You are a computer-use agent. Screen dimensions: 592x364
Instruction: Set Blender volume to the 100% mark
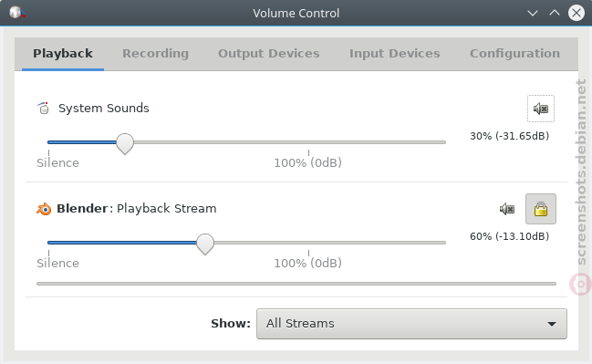coord(308,243)
